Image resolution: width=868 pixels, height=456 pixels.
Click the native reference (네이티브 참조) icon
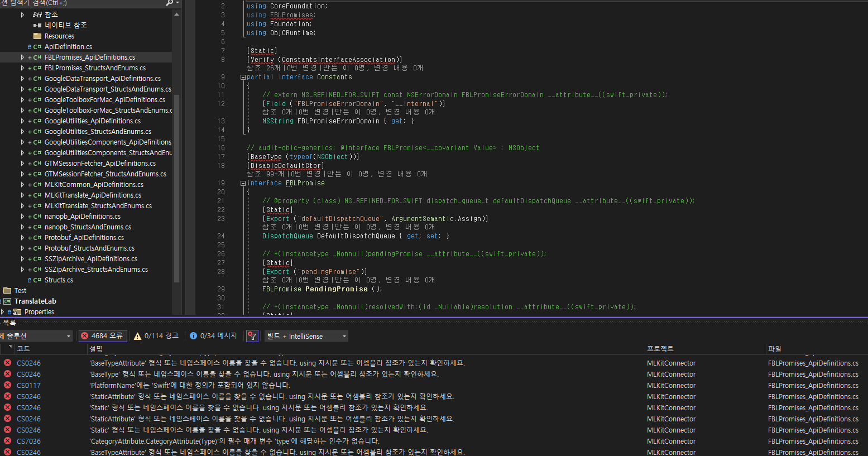coord(37,26)
